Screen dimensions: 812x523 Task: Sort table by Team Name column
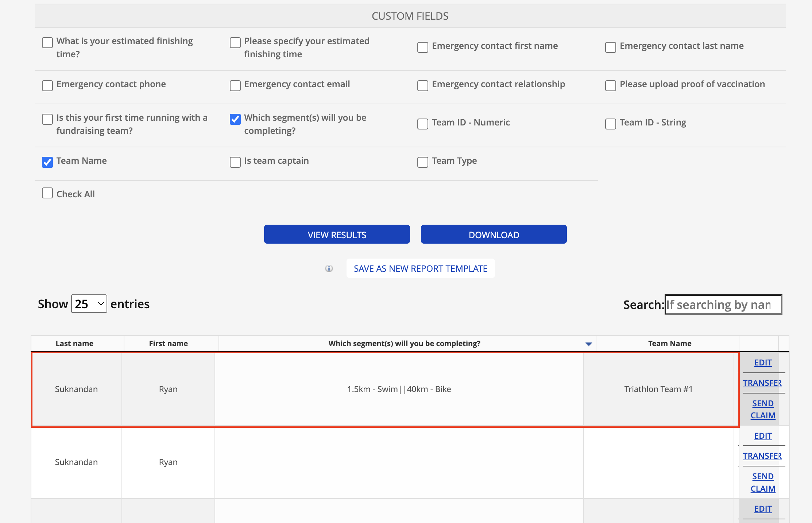click(x=669, y=344)
